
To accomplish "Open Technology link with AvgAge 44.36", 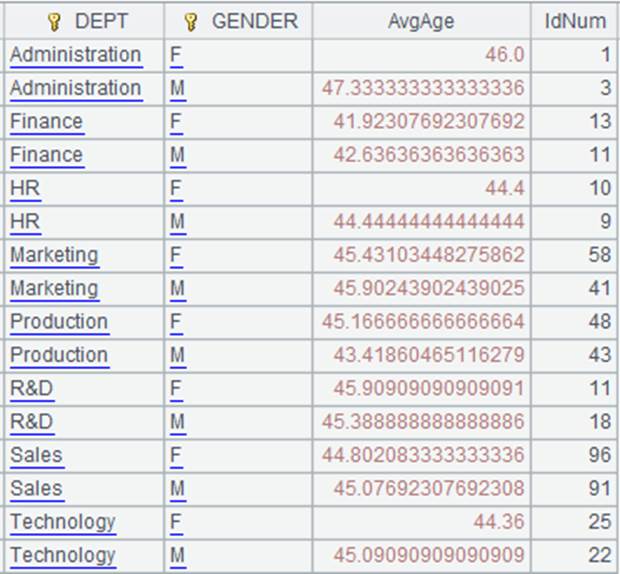I will click(63, 522).
